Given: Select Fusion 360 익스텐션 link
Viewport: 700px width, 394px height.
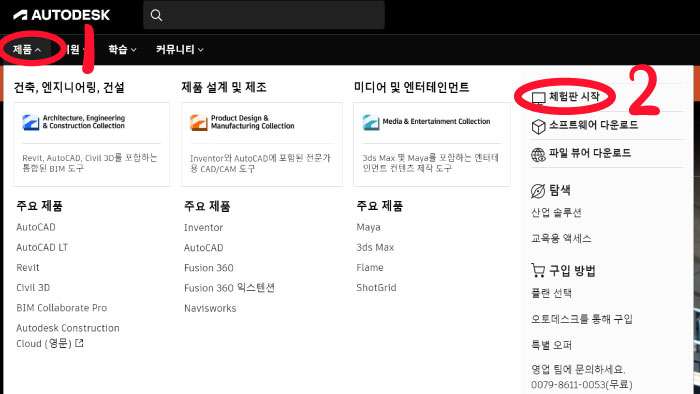Looking at the screenshot, I should pyautogui.click(x=229, y=288).
